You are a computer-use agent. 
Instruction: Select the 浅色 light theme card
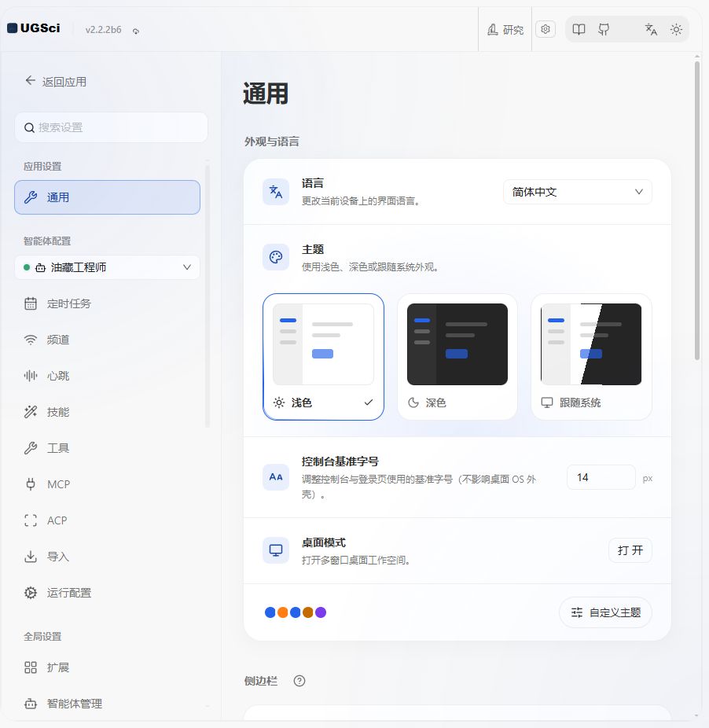[x=323, y=357]
